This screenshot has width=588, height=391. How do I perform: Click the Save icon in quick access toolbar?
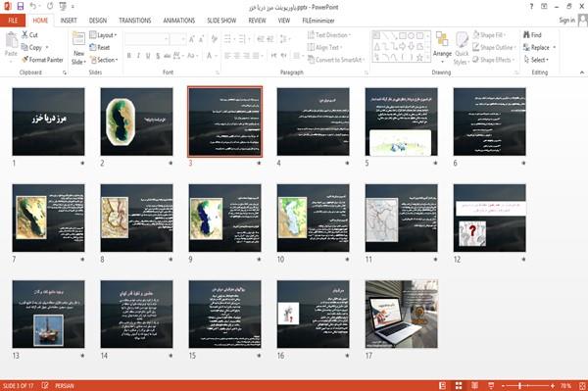pyautogui.click(x=21, y=6)
